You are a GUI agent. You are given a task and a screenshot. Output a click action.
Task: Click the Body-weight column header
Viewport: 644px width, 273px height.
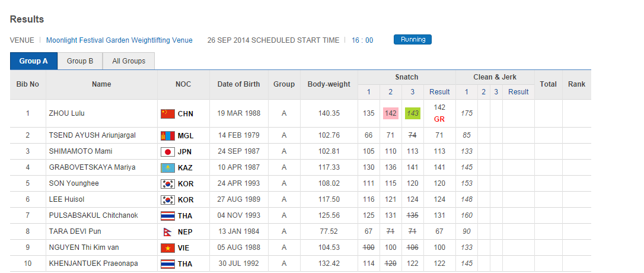(x=329, y=84)
